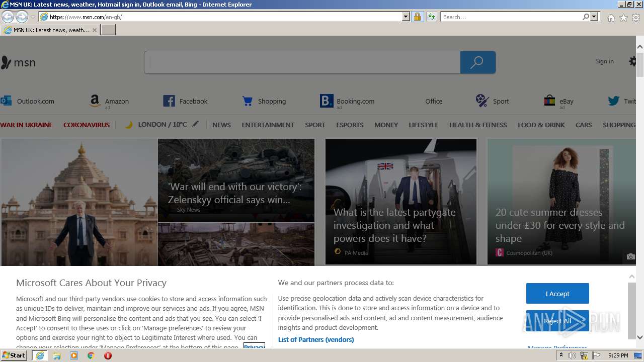Open MSN settings gear

pos(633,61)
